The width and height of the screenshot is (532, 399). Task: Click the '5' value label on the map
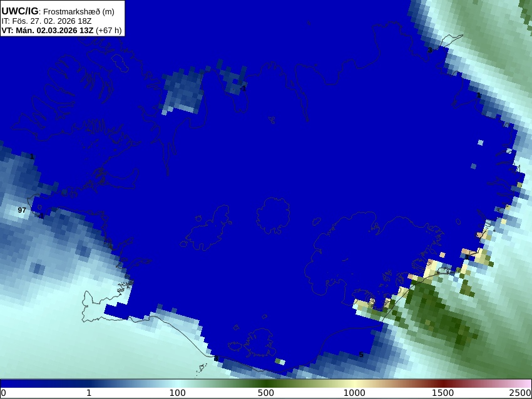[361, 355]
